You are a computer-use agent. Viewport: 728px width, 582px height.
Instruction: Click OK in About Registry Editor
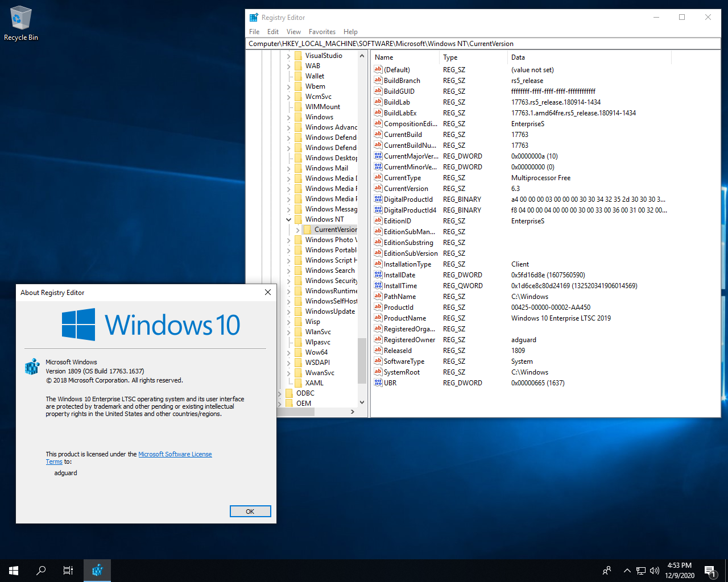click(x=250, y=512)
